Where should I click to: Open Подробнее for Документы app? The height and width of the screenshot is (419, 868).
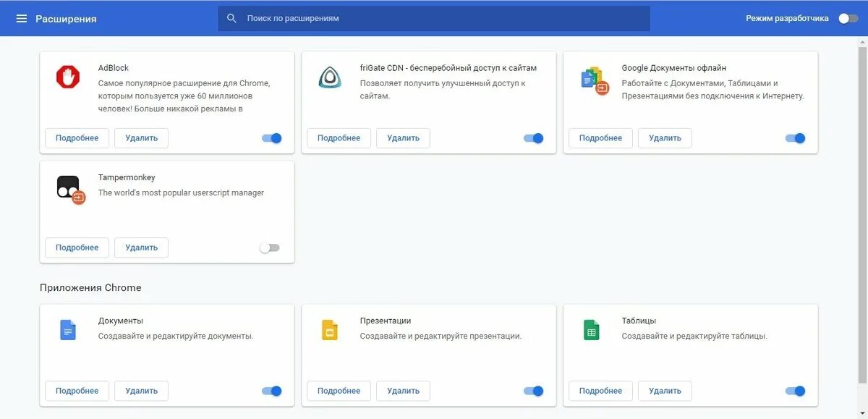tap(77, 391)
